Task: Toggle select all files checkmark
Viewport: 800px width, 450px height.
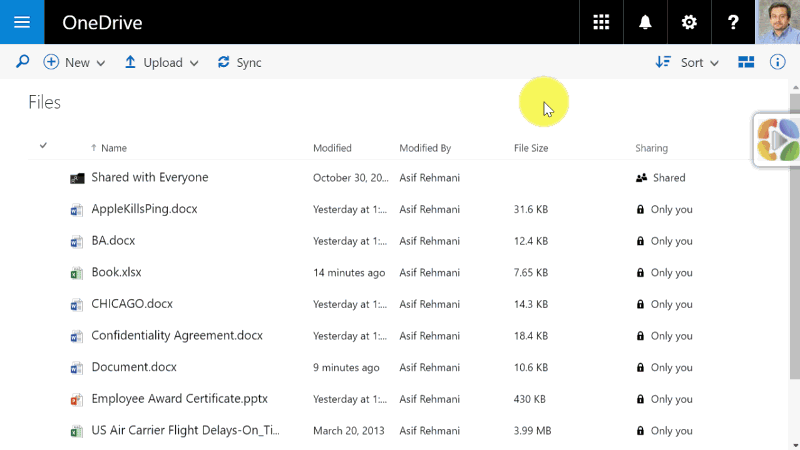Action: tap(43, 146)
